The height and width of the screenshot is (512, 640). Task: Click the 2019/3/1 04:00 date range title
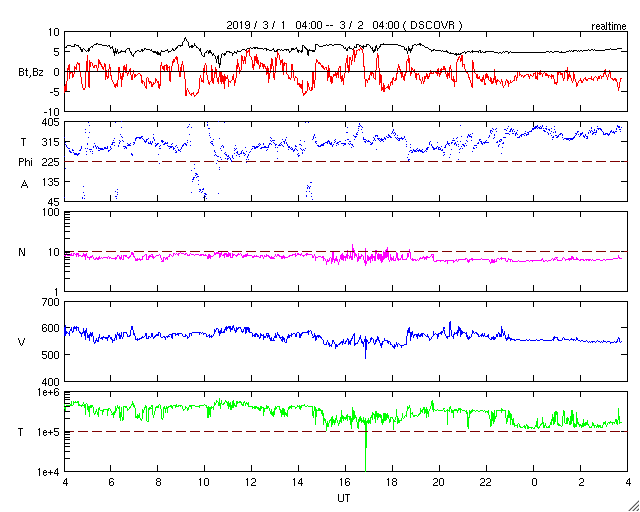pyautogui.click(x=344, y=25)
